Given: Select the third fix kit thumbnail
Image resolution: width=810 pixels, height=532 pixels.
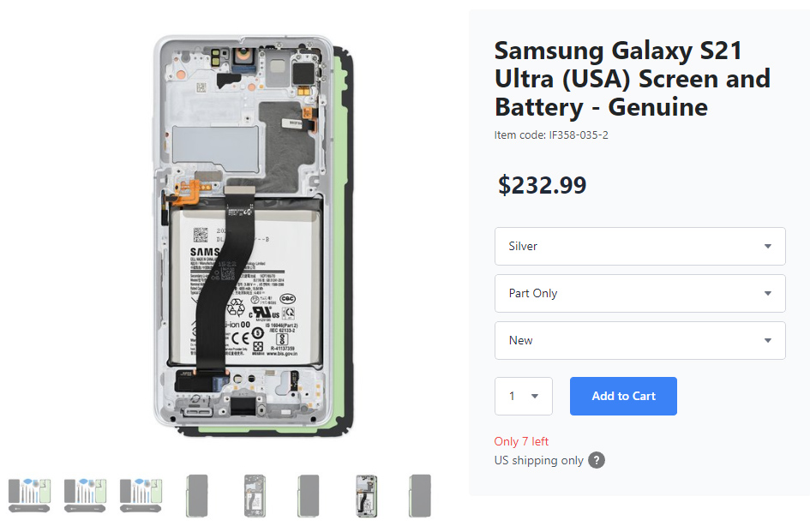Looking at the screenshot, I should click(141, 495).
